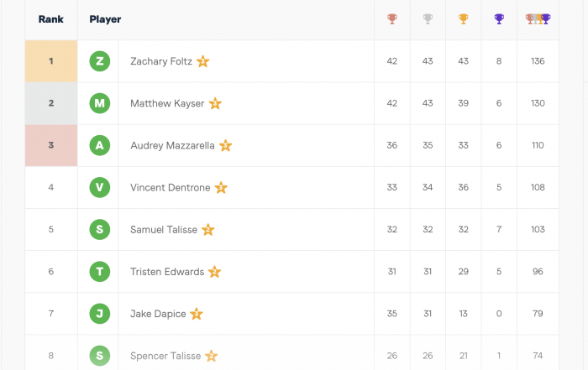Click the star badge next to Jake Dapice
588x370 pixels.
[196, 314]
